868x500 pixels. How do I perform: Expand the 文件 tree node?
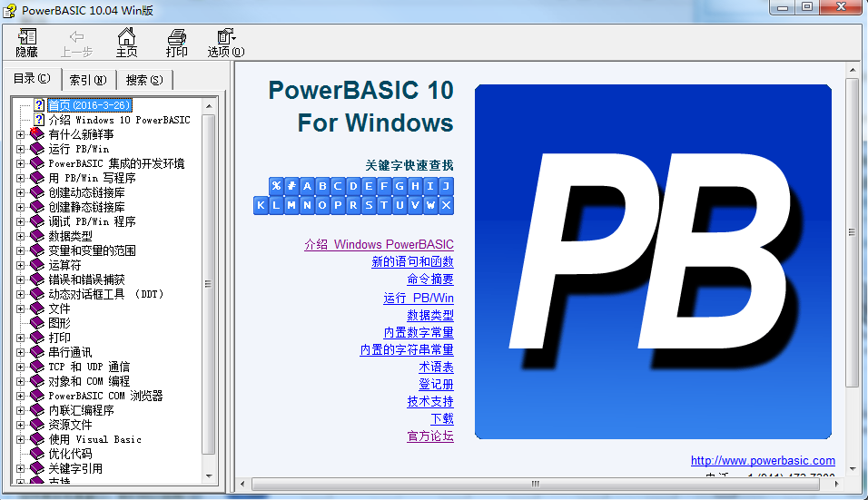(x=21, y=309)
